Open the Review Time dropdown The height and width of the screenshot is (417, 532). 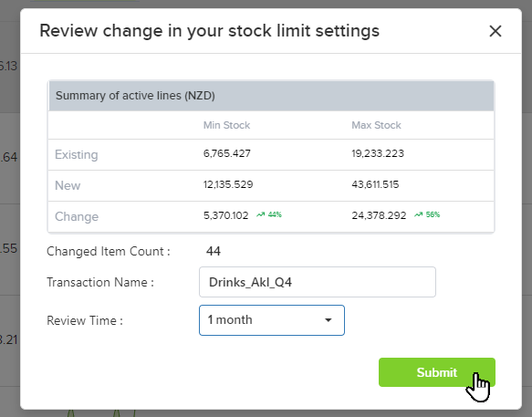click(x=272, y=320)
